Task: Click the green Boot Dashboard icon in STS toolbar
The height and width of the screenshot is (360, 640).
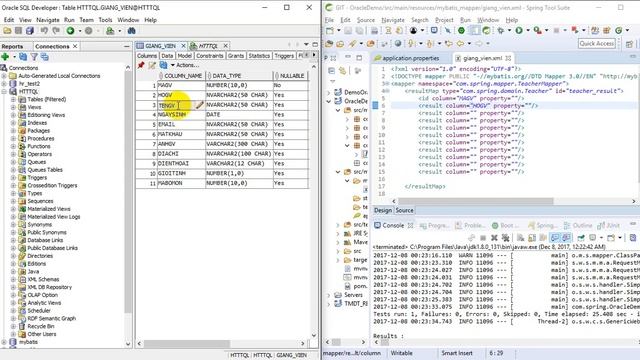Action: (x=461, y=31)
